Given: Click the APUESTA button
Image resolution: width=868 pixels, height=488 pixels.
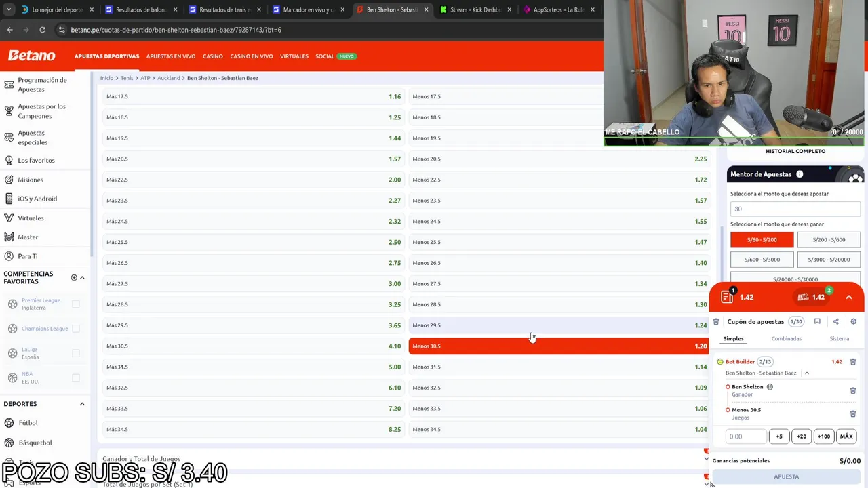Looking at the screenshot, I should click(x=787, y=476).
